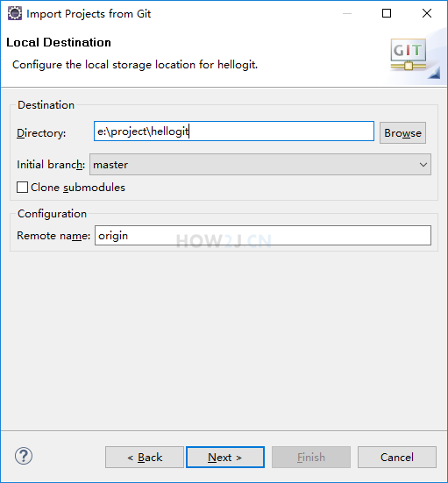Click the Local Destination heading
This screenshot has height=483, width=448.
(59, 42)
